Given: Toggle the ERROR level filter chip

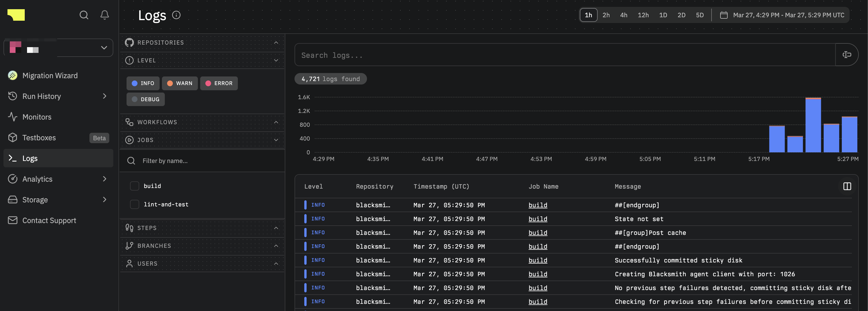Looking at the screenshot, I should click(x=219, y=83).
